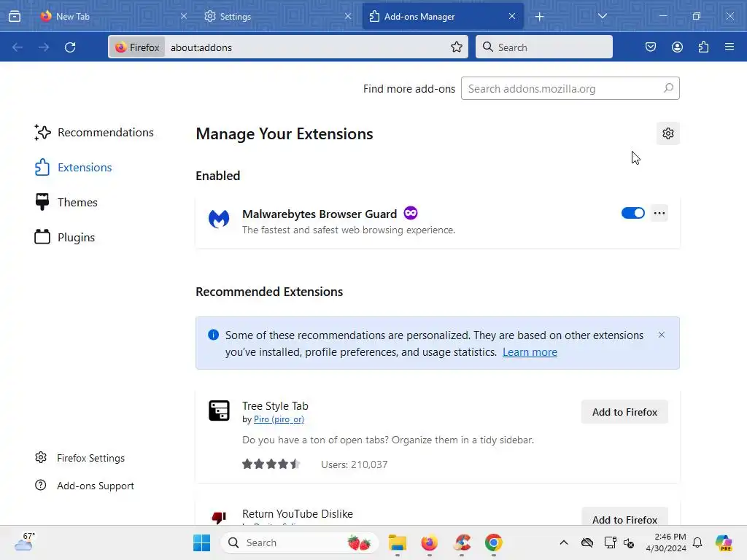
Task: Open Save to Pocket icon
Action: [x=650, y=47]
